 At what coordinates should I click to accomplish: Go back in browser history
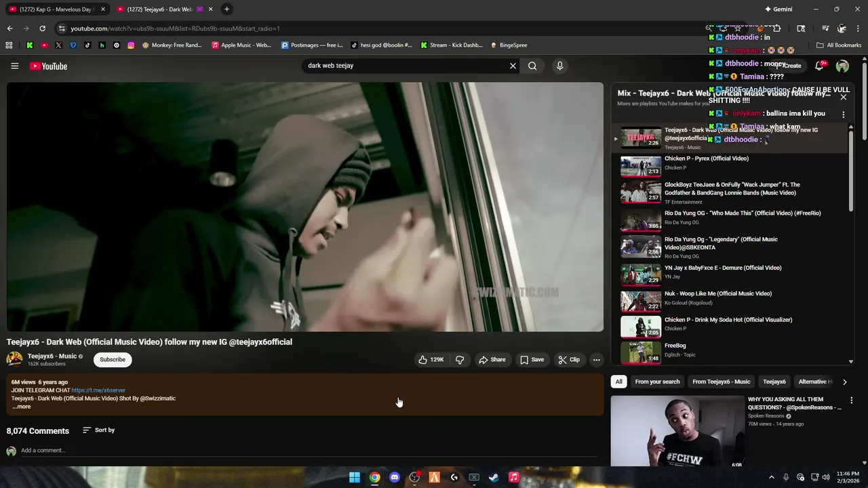pos(9,28)
